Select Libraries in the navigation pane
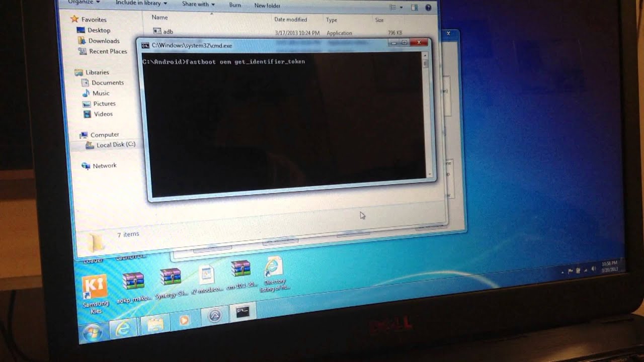Viewport: 644px width, 362px height. click(92, 72)
